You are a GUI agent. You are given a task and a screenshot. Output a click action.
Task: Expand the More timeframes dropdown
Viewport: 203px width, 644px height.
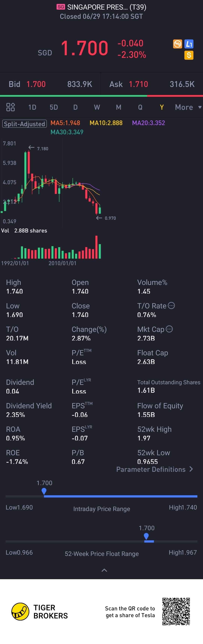point(188,107)
